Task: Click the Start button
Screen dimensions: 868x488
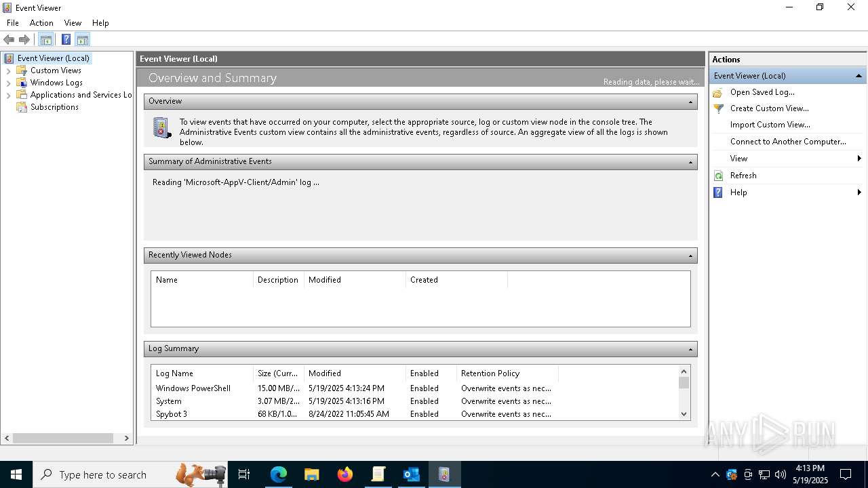Action: tap(16, 474)
